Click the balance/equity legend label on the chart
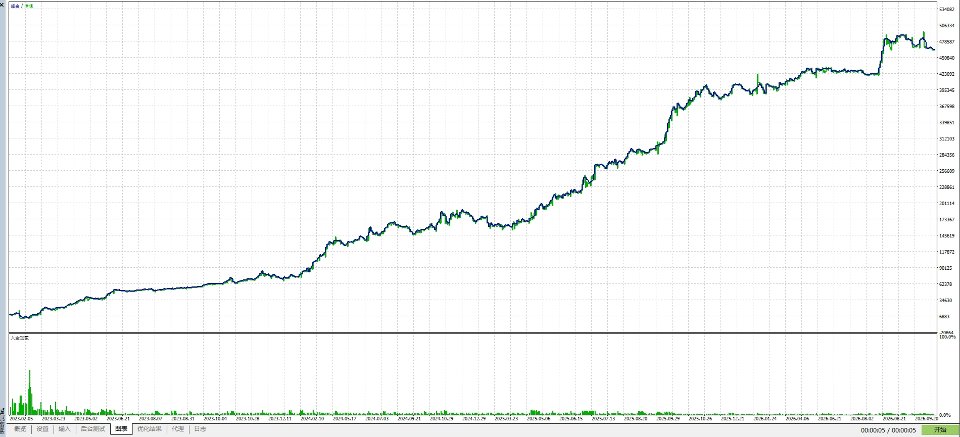 [22, 5]
